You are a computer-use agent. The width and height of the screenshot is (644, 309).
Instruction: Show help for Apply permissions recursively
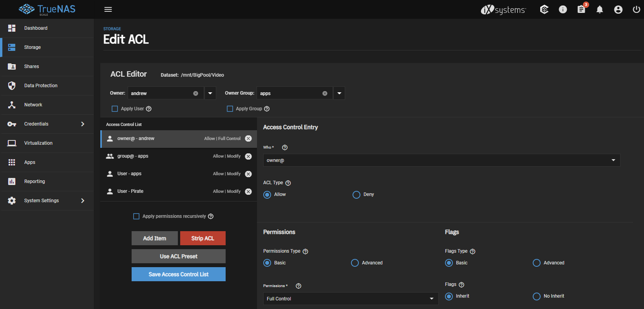click(211, 216)
